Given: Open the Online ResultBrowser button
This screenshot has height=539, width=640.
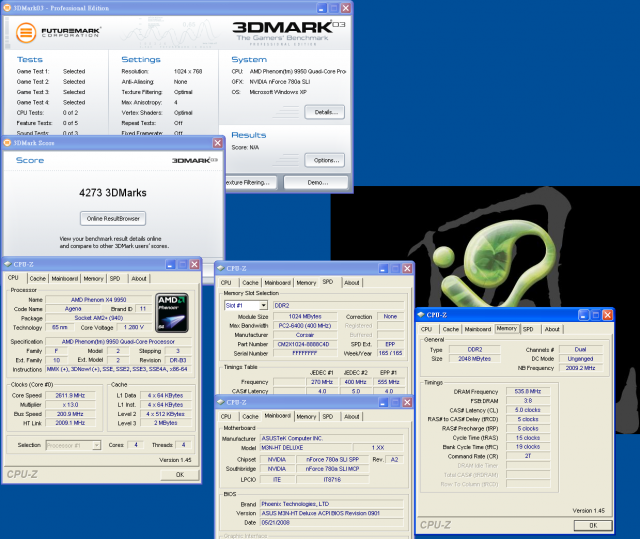Looking at the screenshot, I should pyautogui.click(x=113, y=219).
